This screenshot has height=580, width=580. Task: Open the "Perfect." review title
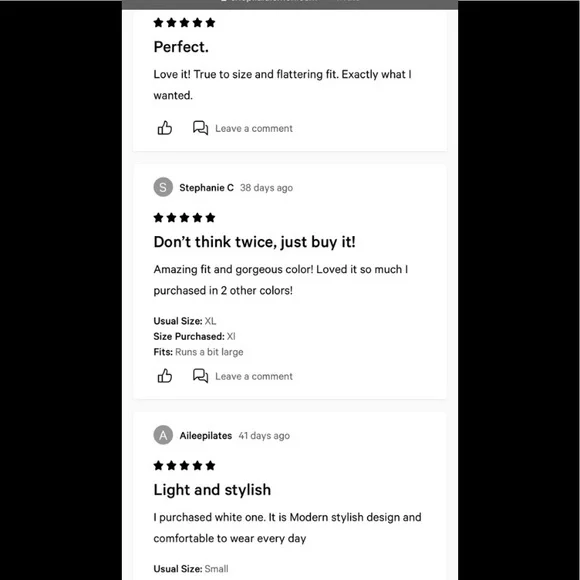click(x=181, y=47)
